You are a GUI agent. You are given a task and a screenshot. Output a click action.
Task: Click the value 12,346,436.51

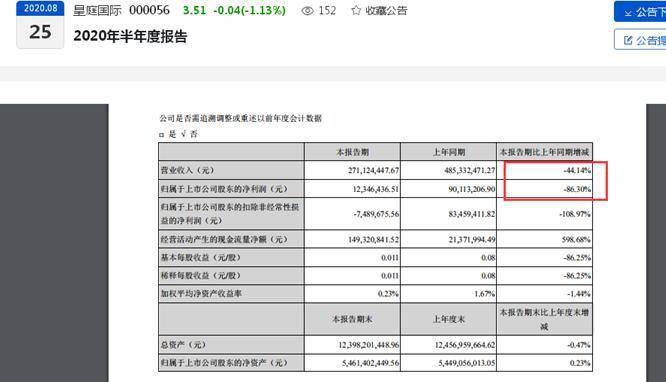coord(376,189)
